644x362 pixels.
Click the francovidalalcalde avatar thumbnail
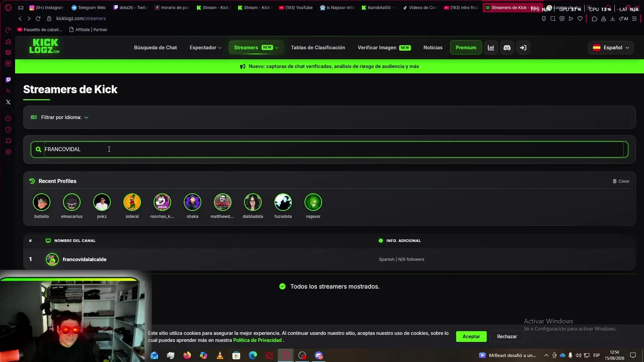(x=52, y=259)
